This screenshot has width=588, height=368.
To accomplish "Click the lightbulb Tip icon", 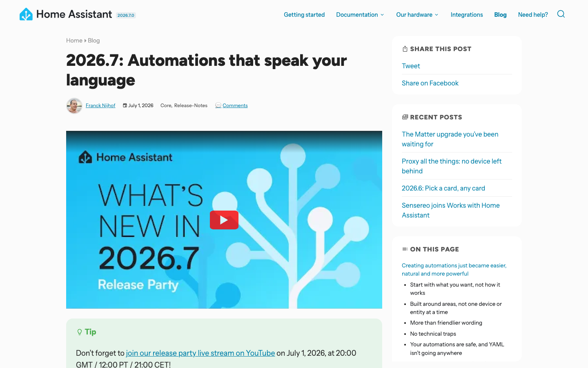I will point(80,332).
